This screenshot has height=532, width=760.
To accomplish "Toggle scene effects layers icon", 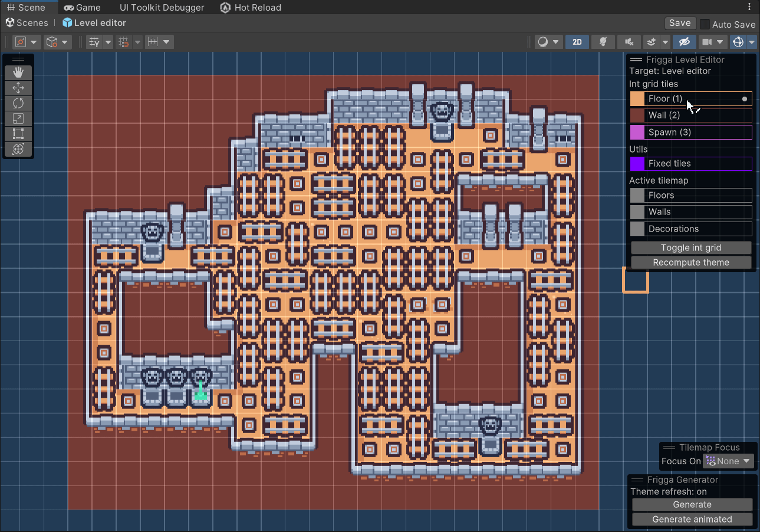I will click(652, 42).
